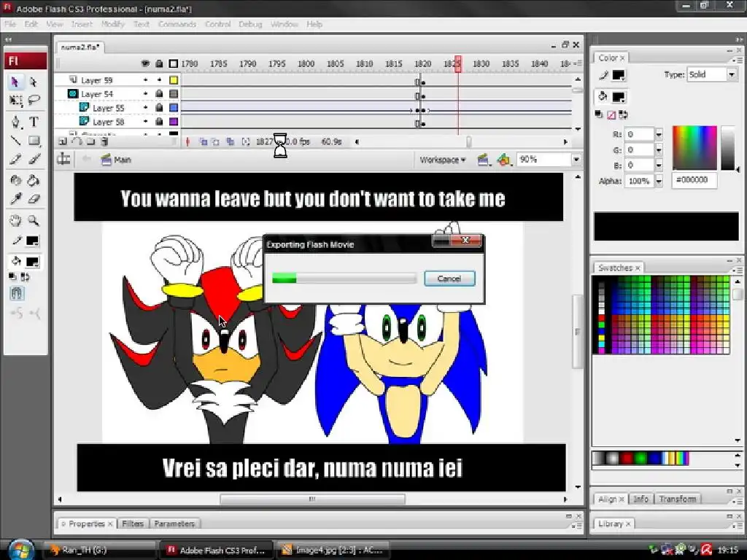Toggle lock for all layers (padlock header)

[x=159, y=63]
